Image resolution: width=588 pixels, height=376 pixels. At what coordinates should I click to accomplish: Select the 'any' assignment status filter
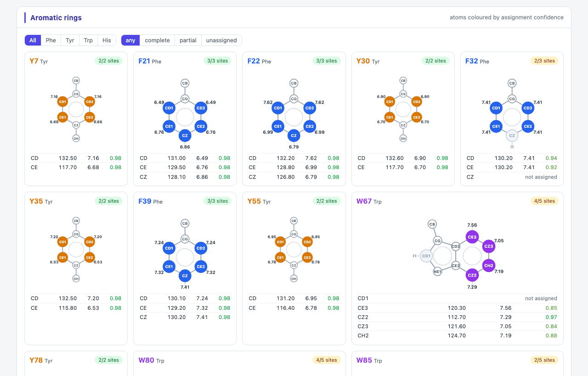130,40
